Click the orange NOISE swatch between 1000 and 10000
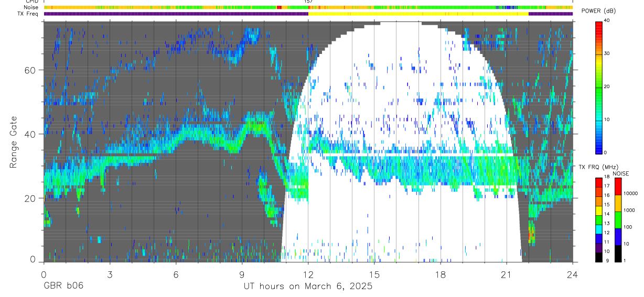644x297 pixels. pyautogui.click(x=618, y=203)
